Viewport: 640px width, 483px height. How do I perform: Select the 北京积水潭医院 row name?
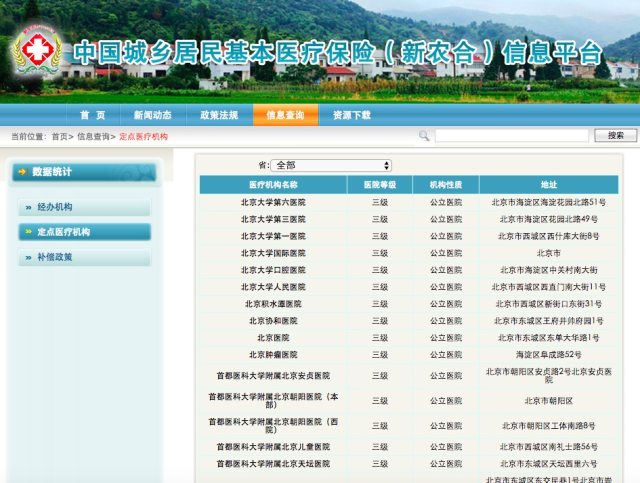click(x=273, y=304)
